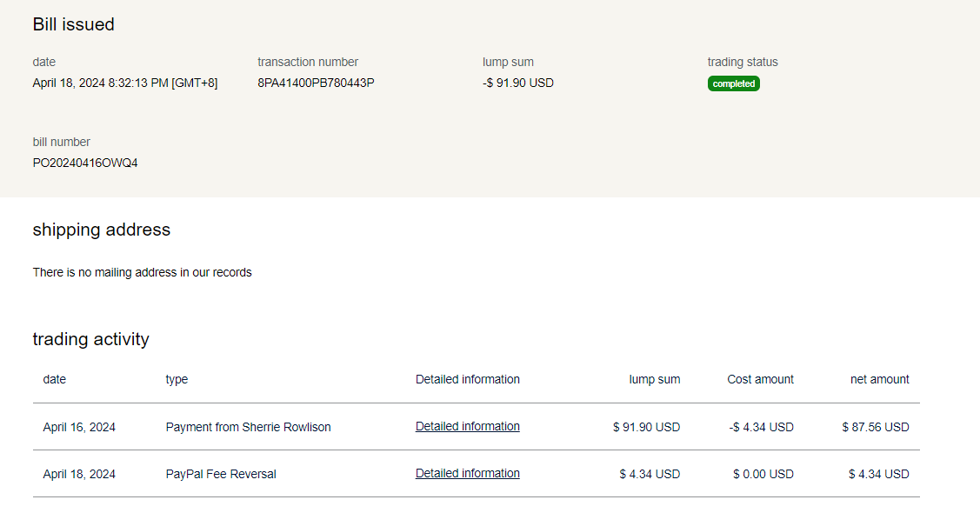Click the Bill issued heading
The width and height of the screenshot is (980, 513).
pyautogui.click(x=73, y=24)
